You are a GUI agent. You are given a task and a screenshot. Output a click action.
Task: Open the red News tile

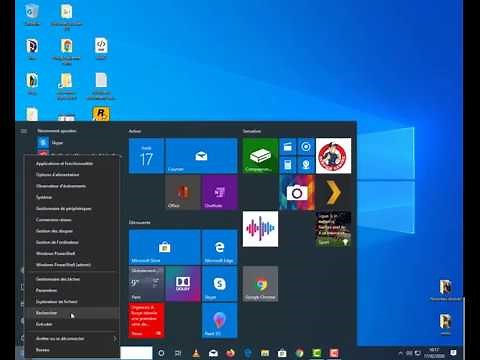[146, 320]
